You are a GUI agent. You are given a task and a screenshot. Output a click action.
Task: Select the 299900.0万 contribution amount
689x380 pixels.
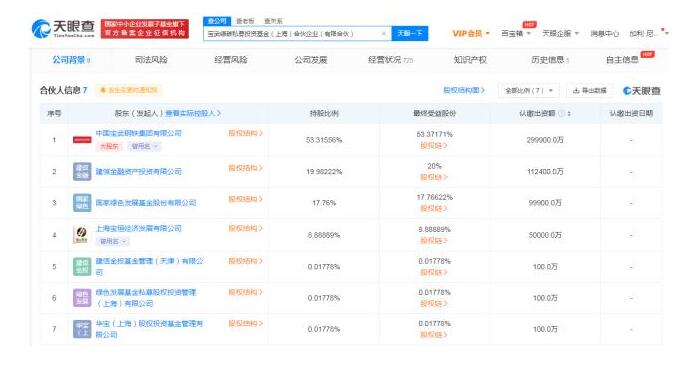coord(545,140)
